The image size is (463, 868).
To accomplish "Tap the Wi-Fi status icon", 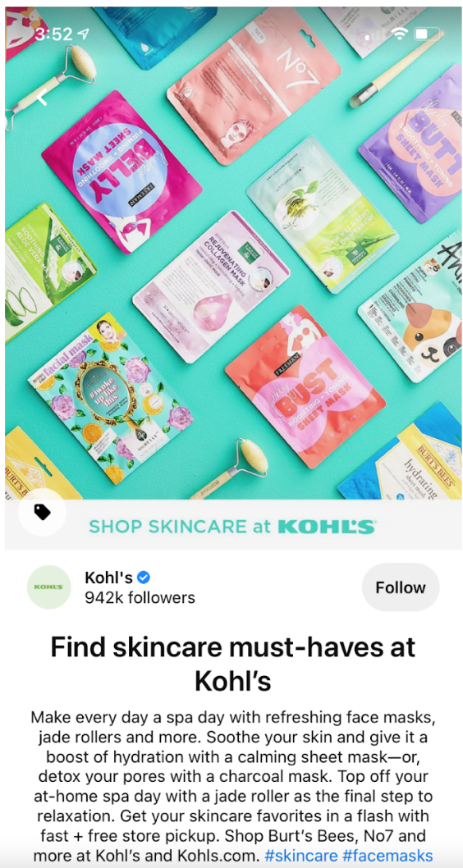I will click(x=398, y=33).
